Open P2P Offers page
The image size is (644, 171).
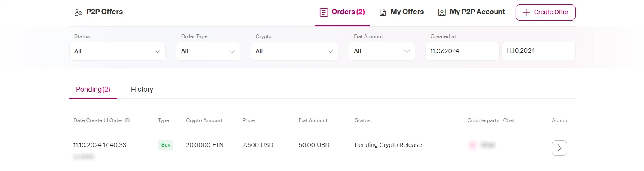click(x=99, y=12)
